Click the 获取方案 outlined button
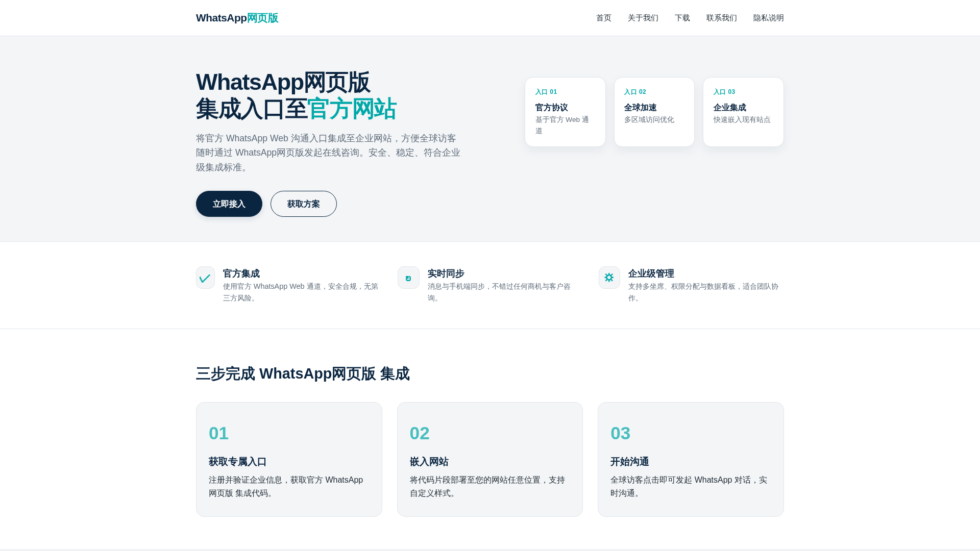980x551 pixels. click(x=304, y=204)
